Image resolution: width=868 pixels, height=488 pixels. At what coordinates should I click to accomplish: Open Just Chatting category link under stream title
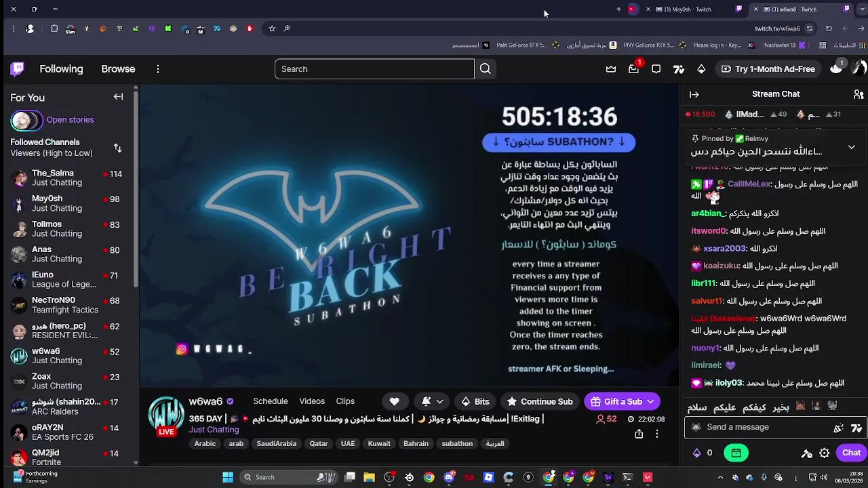click(214, 430)
